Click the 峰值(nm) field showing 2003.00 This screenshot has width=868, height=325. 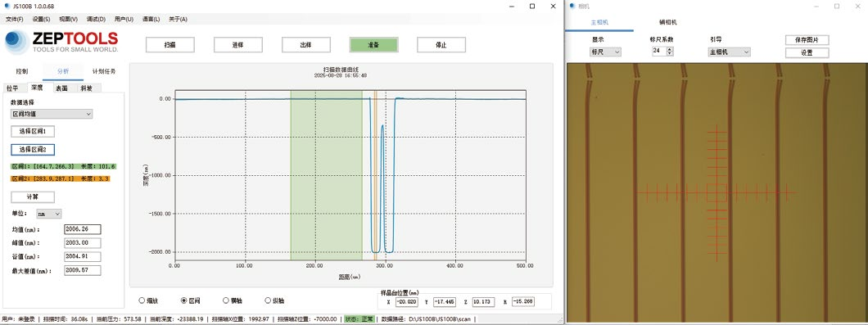click(83, 243)
